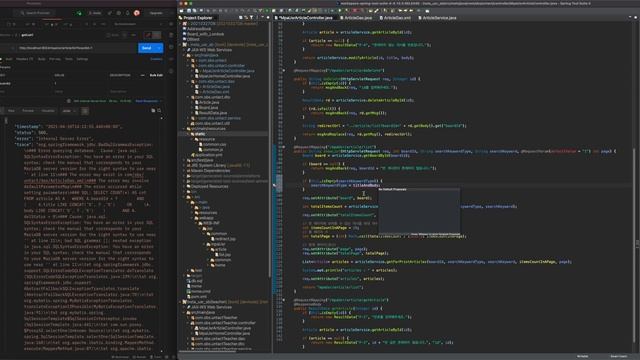This screenshot has width=640, height=360.
Task: Click the search response icon in Postman
Action: coord(159,110)
